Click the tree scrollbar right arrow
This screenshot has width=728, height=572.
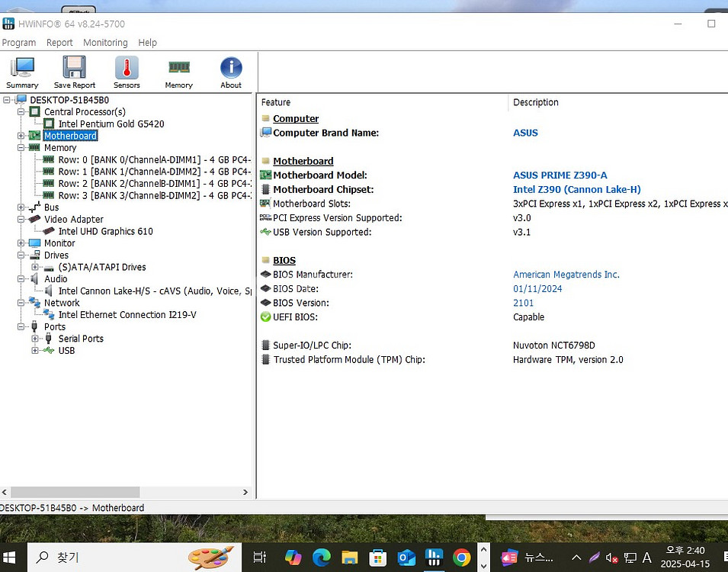[245, 492]
